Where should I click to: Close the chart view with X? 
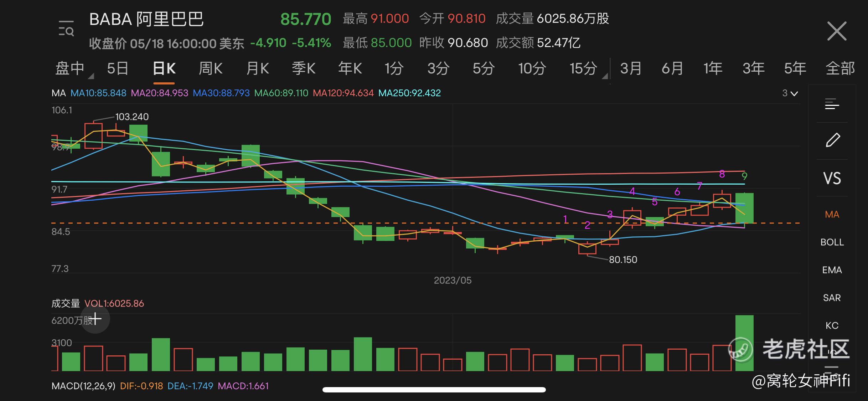[x=836, y=31]
